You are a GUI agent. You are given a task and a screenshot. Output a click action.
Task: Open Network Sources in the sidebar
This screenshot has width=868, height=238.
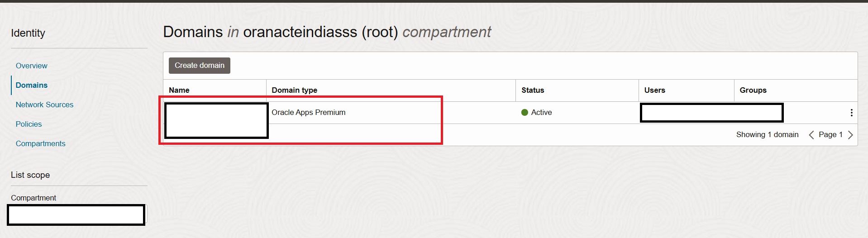click(x=44, y=105)
